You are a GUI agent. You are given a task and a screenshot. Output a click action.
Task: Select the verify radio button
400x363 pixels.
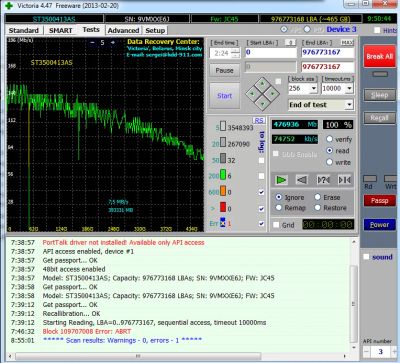point(330,139)
